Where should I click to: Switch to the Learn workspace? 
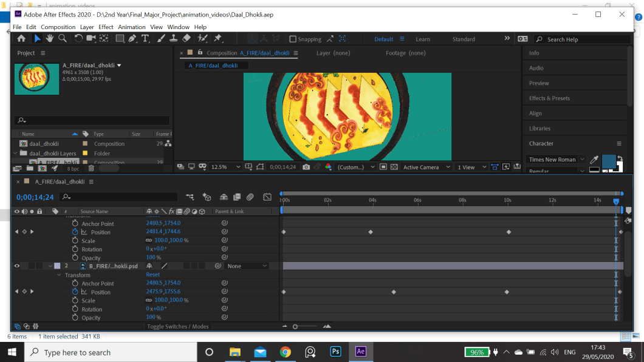click(423, 39)
